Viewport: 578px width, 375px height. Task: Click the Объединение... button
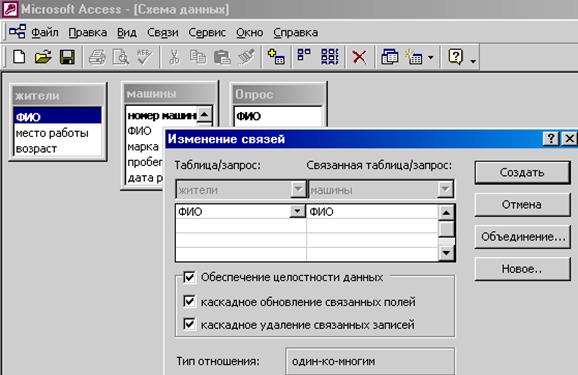[x=522, y=236]
